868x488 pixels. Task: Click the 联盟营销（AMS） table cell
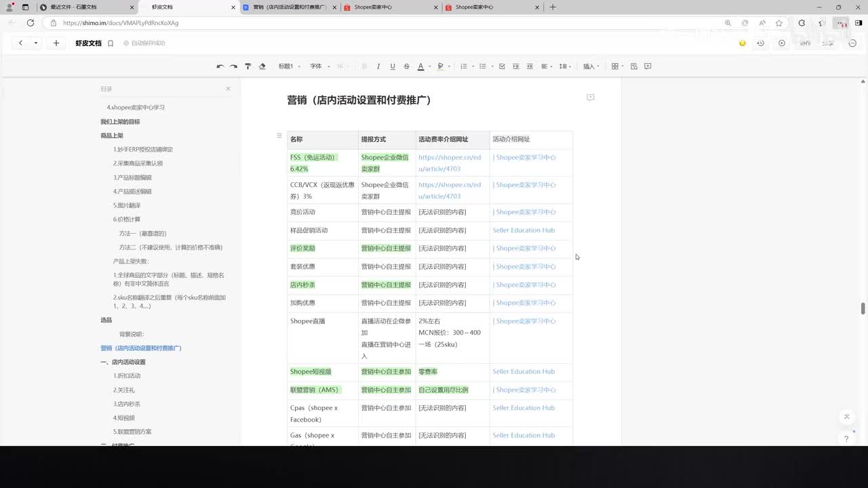tap(323, 390)
